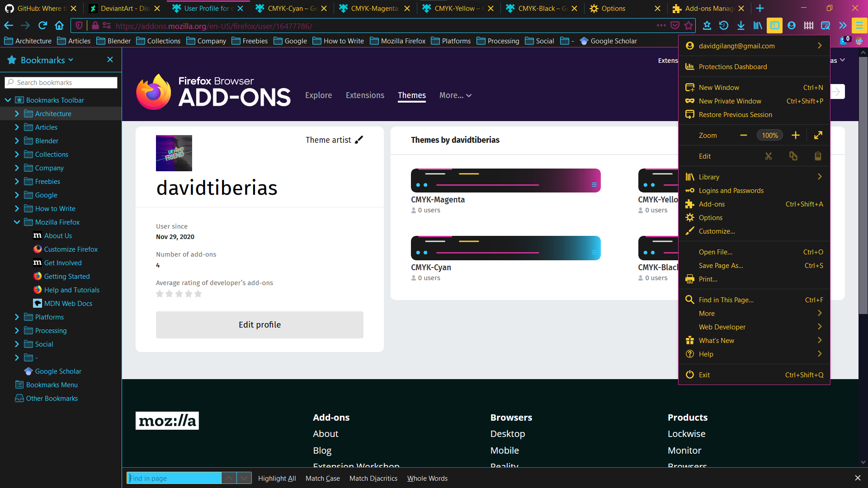Toggle Highlight All in find bar
Viewport: 868px width, 488px height.
click(x=277, y=478)
